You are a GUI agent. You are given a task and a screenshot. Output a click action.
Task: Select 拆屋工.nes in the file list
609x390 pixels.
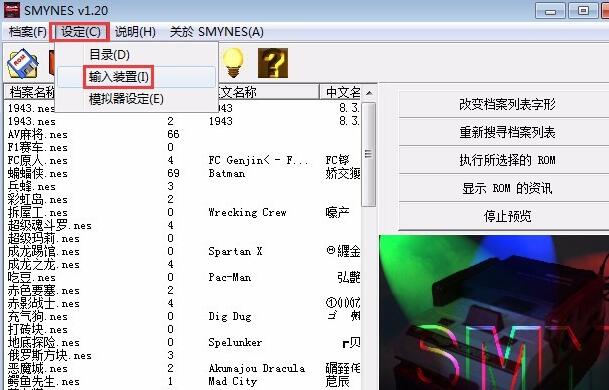pyautogui.click(x=38, y=212)
